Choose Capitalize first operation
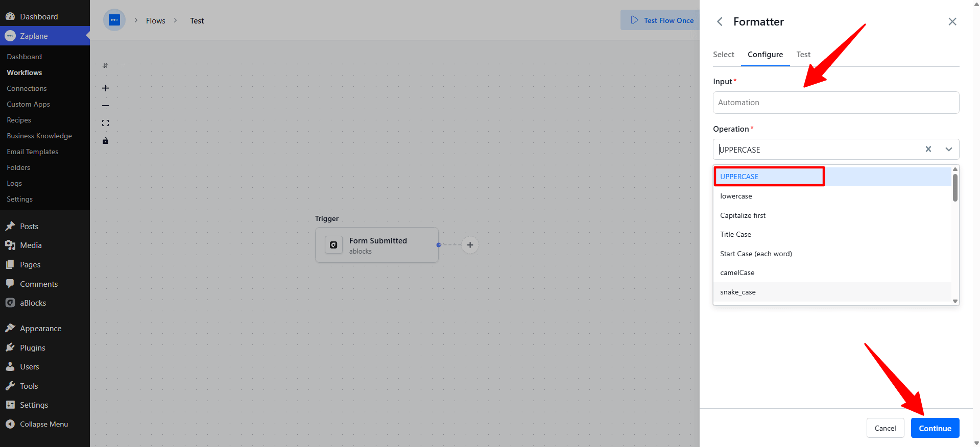Screen dimensions: 980x447 [832, 215]
